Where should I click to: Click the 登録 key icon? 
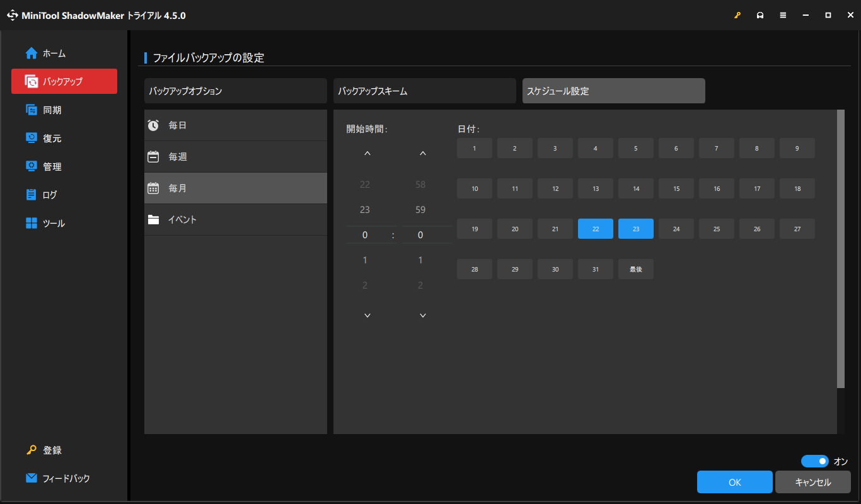[32, 450]
